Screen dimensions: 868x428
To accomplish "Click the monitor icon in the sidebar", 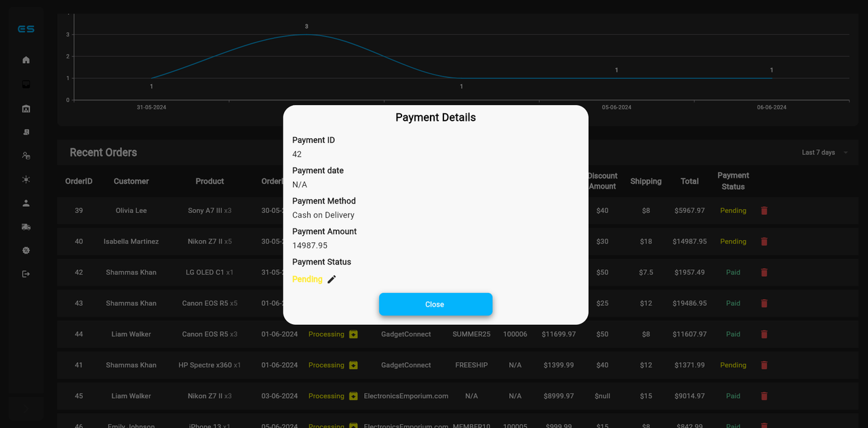I will (x=26, y=83).
